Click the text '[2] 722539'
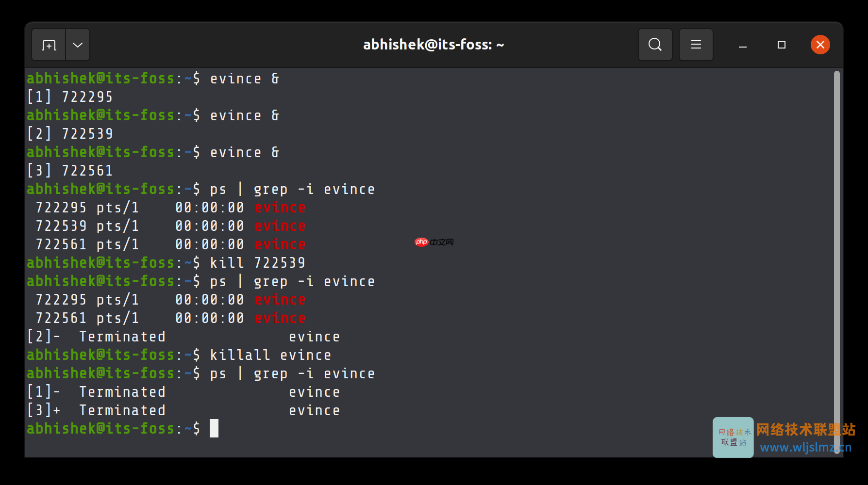The width and height of the screenshot is (868, 485). tap(70, 134)
